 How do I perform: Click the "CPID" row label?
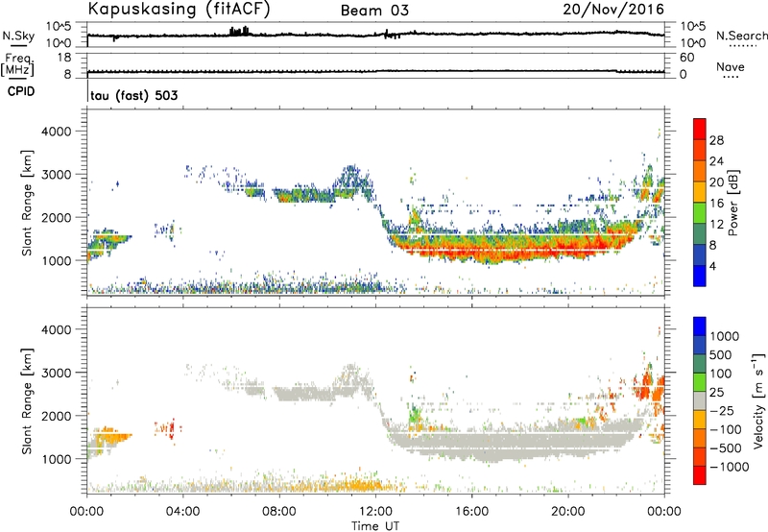pos(21,91)
